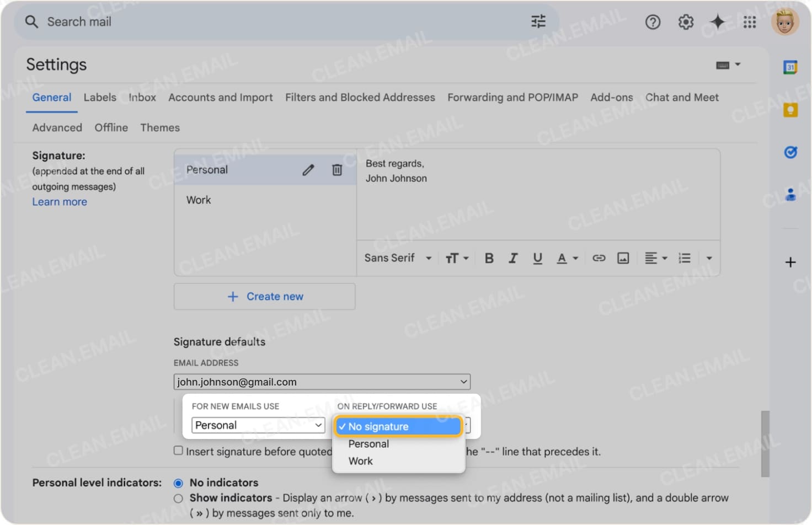
Task: Enable the Insert signature before quoted text checkbox
Action: coord(178,450)
